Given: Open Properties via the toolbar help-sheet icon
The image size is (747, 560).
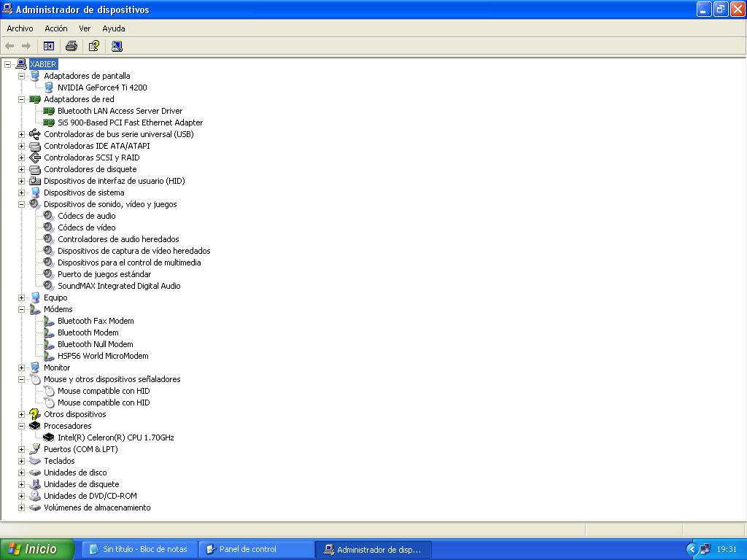Looking at the screenshot, I should point(94,46).
